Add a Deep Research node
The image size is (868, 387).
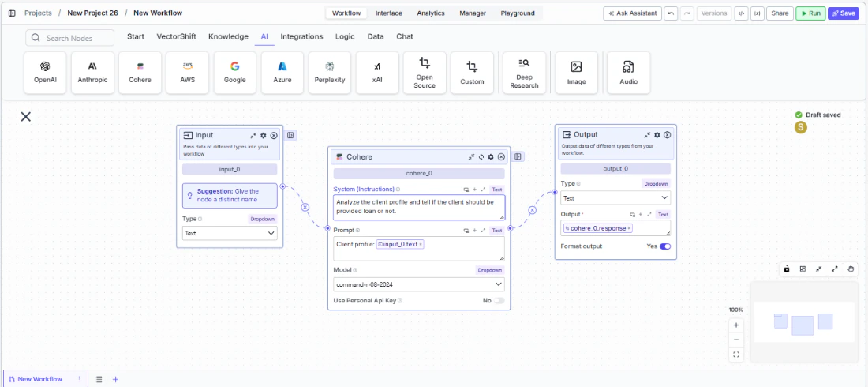tap(524, 73)
